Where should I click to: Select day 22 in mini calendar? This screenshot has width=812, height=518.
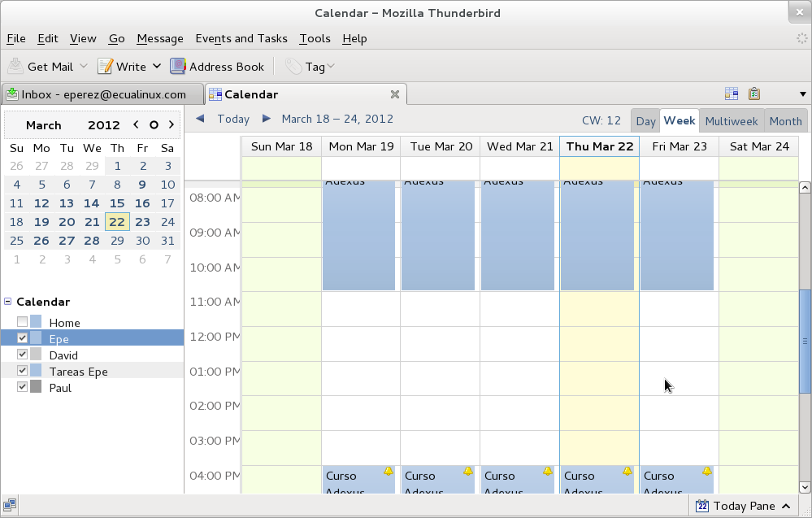(x=117, y=222)
